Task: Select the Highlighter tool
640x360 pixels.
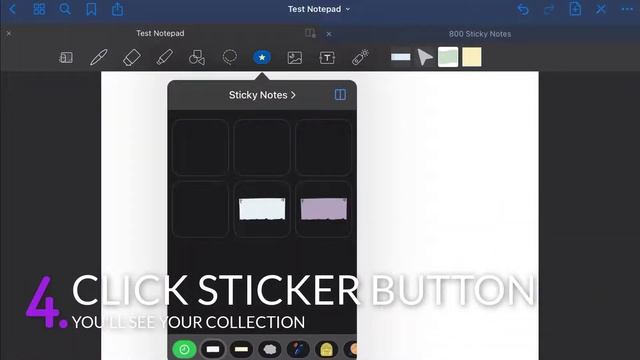Action: [164, 58]
